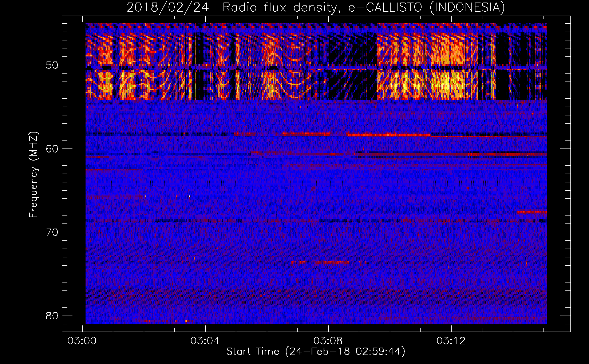The height and width of the screenshot is (364, 589).
Task: Select the 50 frequency tick label
Action: [x=52, y=65]
